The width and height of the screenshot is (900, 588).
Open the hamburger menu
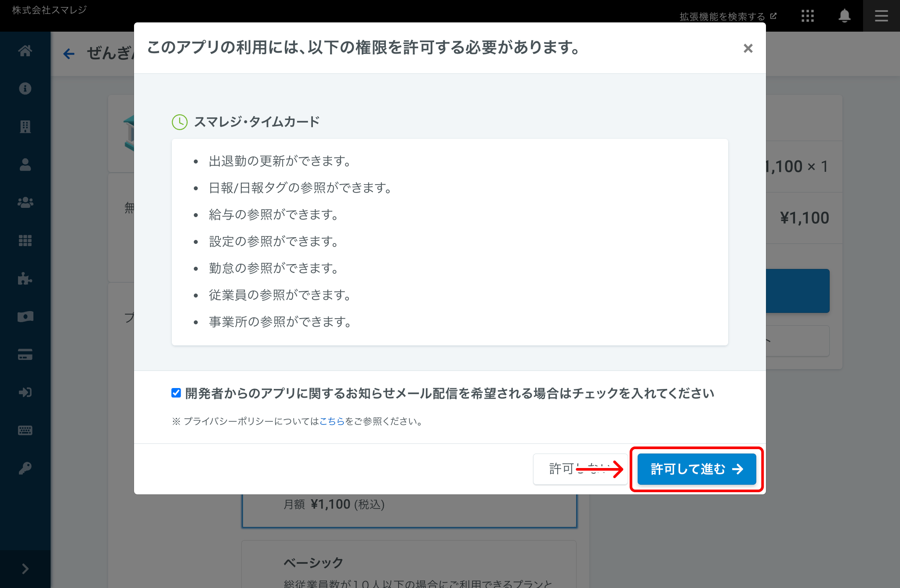881,16
